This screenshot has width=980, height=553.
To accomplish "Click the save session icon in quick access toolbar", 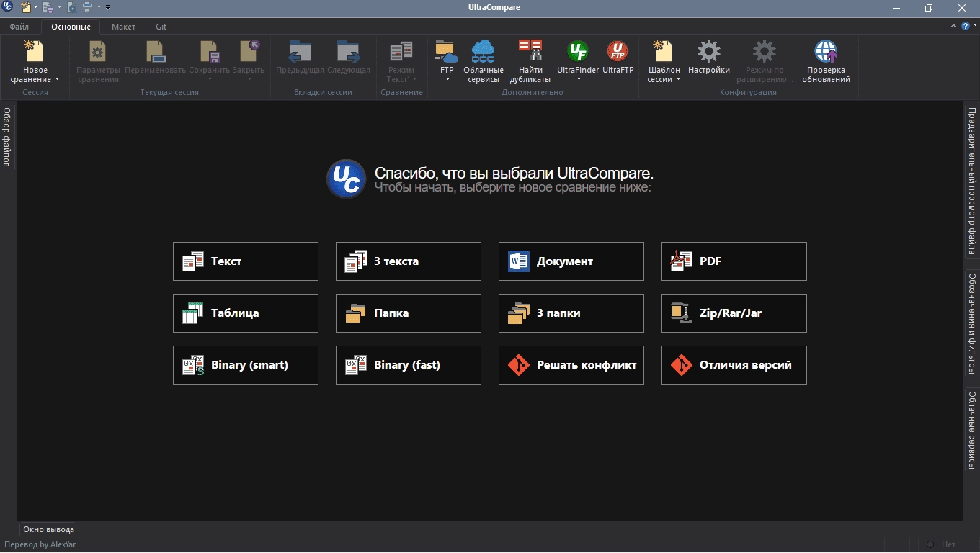I will coord(48,7).
